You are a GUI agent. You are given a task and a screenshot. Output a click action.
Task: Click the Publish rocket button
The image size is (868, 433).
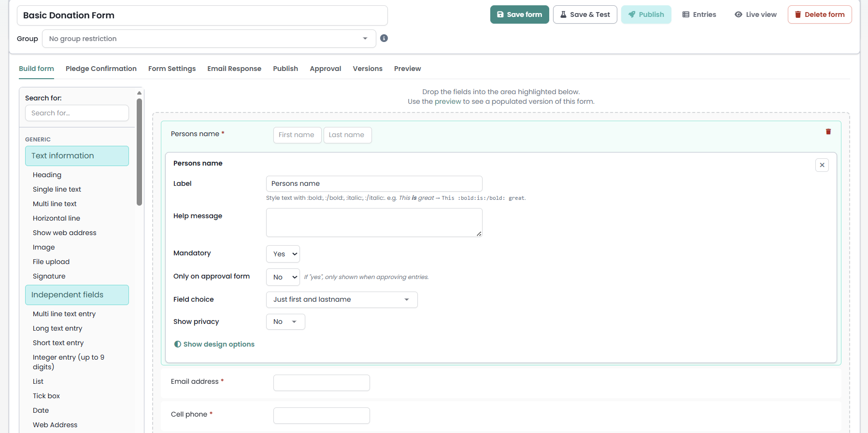[x=646, y=14]
